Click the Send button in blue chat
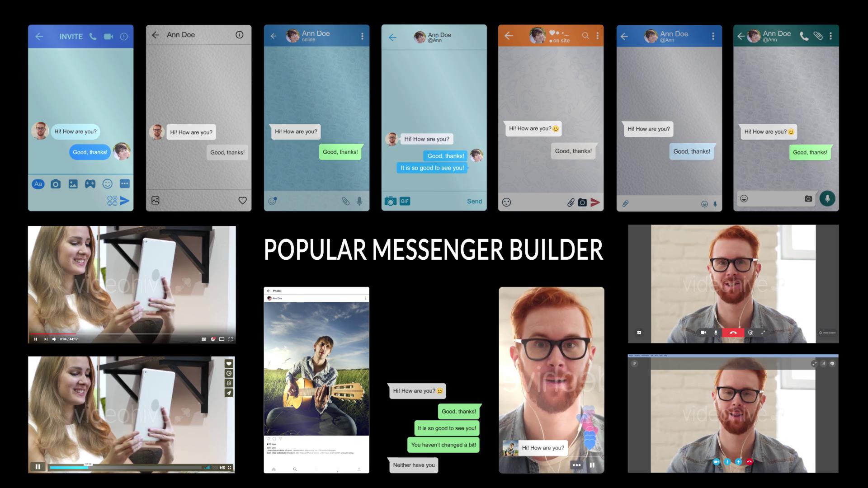The height and width of the screenshot is (488, 868). pos(474,201)
